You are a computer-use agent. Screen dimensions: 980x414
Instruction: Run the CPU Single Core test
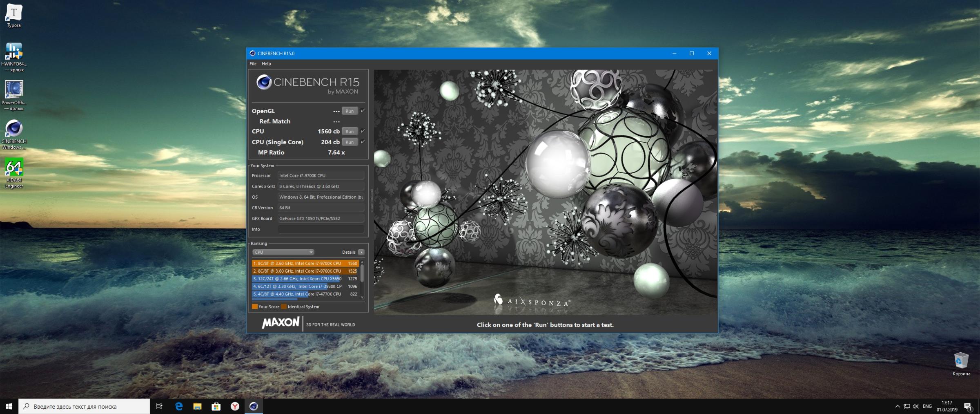[x=350, y=142]
